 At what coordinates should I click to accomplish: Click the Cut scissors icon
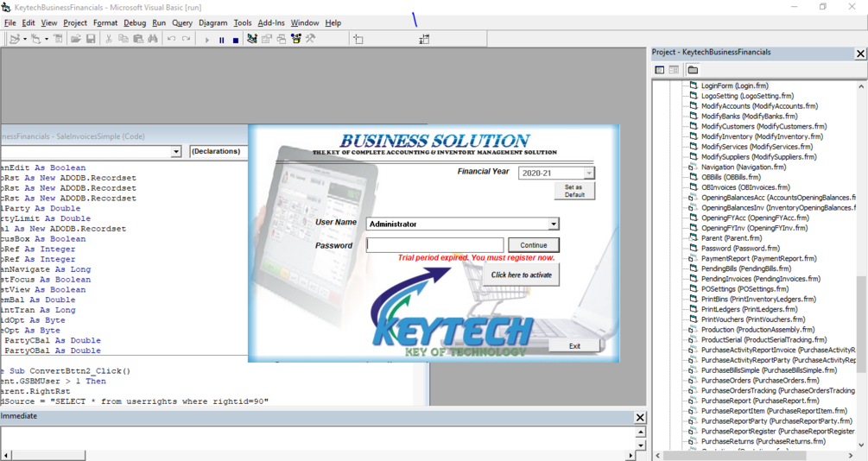(109, 39)
